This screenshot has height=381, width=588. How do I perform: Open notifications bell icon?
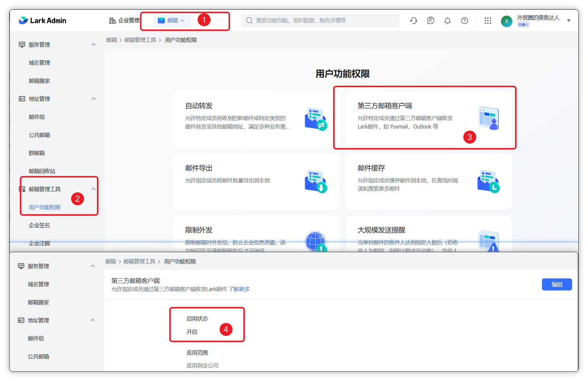tap(447, 20)
